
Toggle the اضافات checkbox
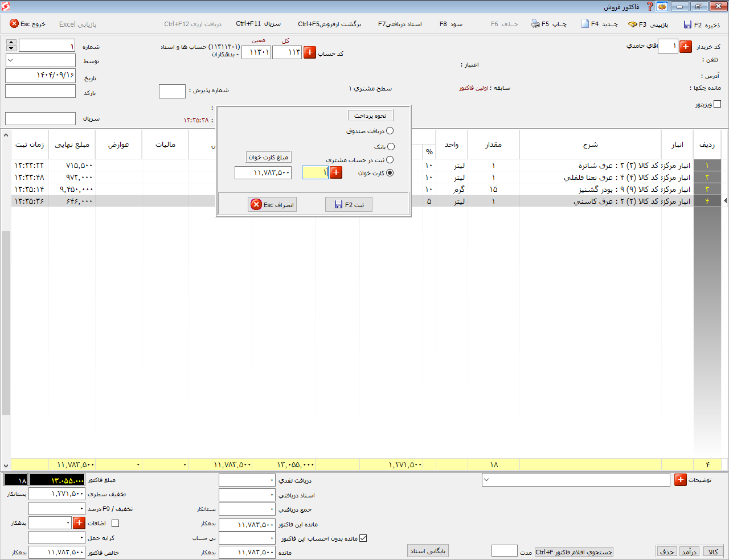(x=115, y=523)
